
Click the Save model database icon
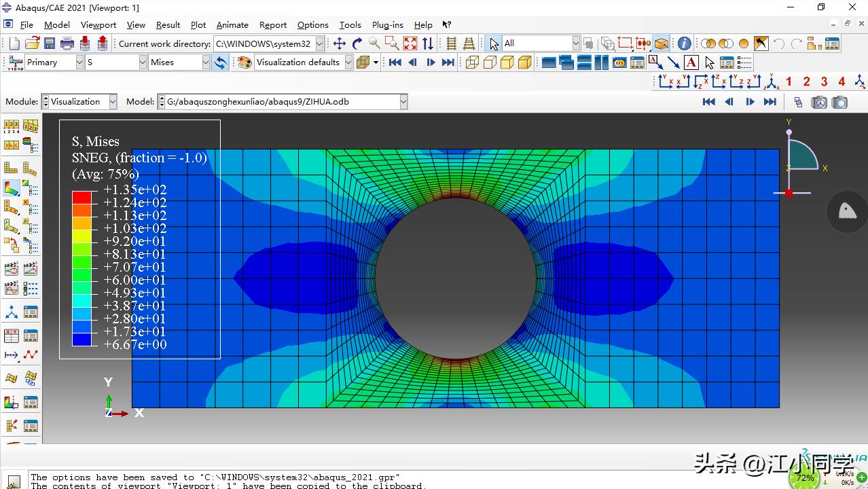click(50, 43)
